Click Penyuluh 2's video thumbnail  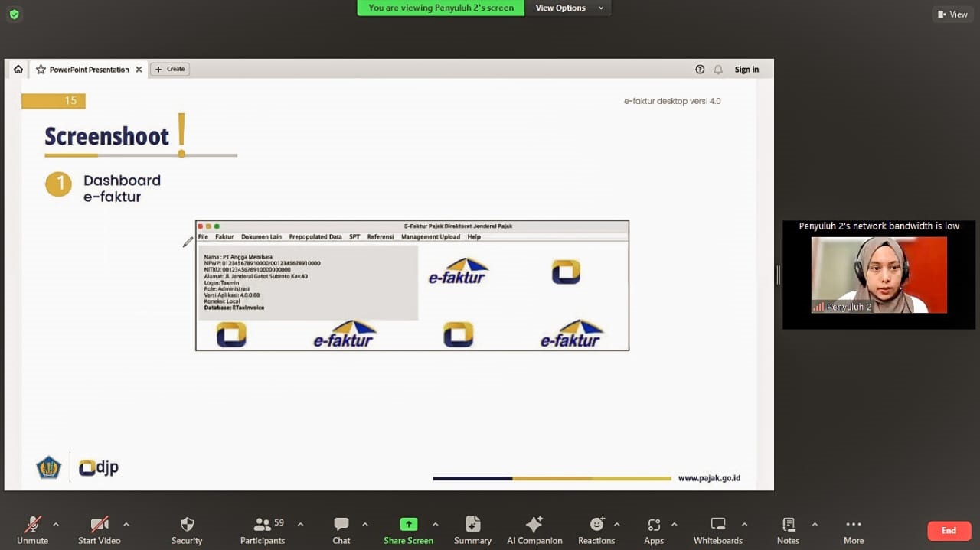pyautogui.click(x=879, y=275)
